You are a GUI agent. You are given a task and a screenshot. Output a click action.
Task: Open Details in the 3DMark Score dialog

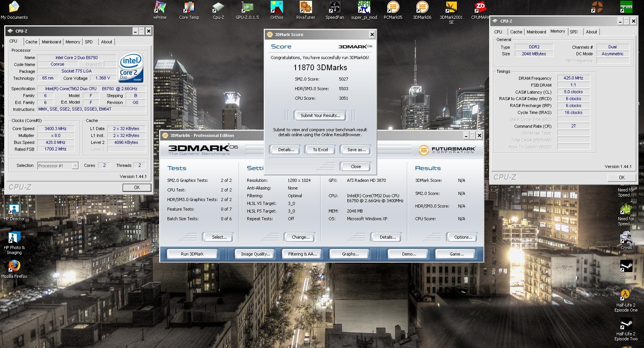tap(286, 150)
